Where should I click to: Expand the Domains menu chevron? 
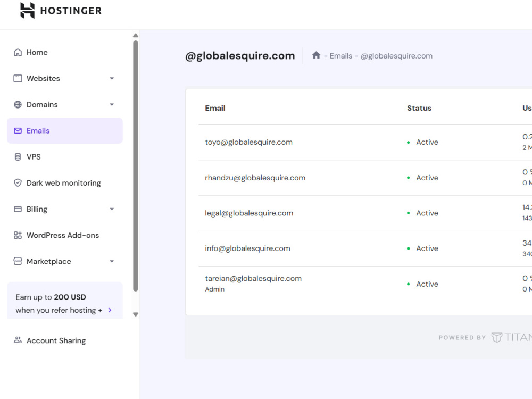point(112,104)
